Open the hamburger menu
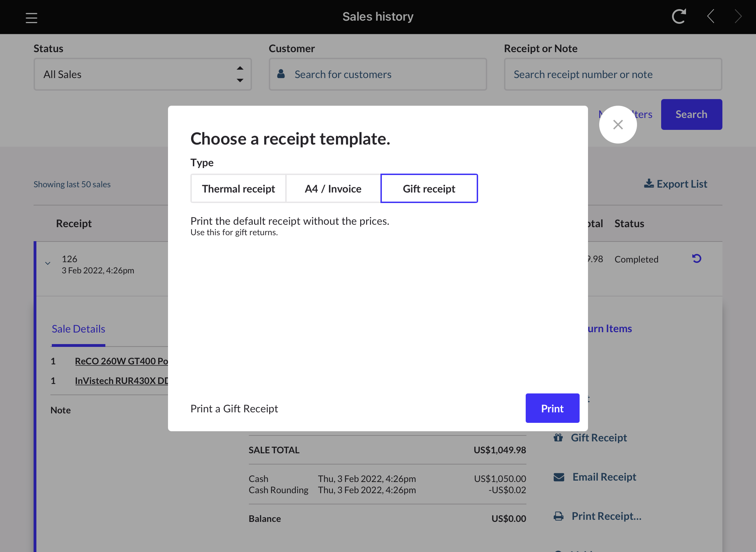The width and height of the screenshot is (756, 552). 31,18
